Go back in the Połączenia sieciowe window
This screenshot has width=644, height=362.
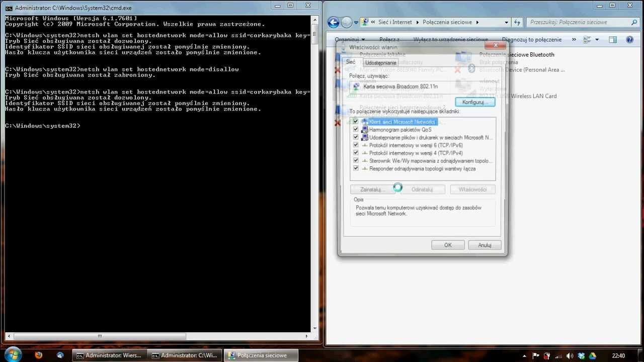tap(333, 22)
